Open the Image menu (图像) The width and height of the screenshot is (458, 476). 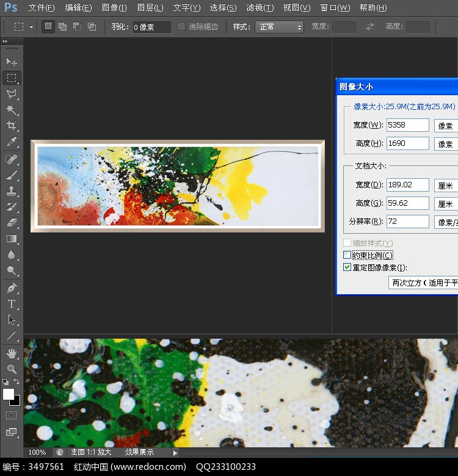(114, 7)
